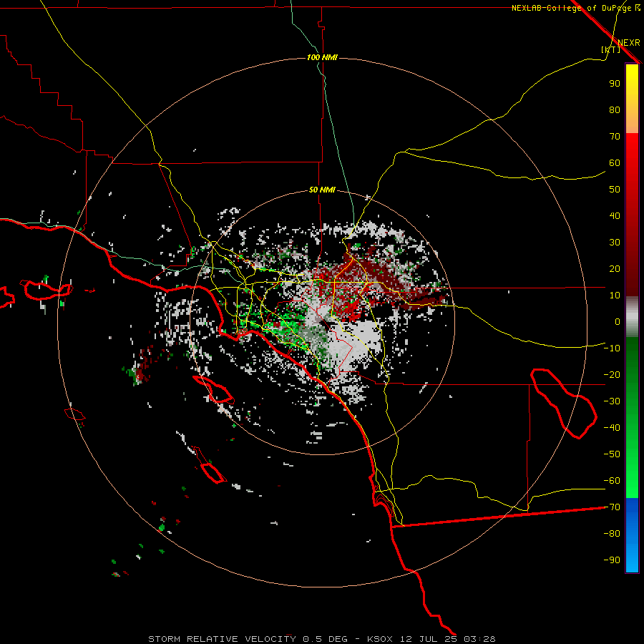Viewport: 644px width, 644px height.
Task: Click "STORM RELATIVE VELOCITY" in the caption
Action: click(x=223, y=639)
